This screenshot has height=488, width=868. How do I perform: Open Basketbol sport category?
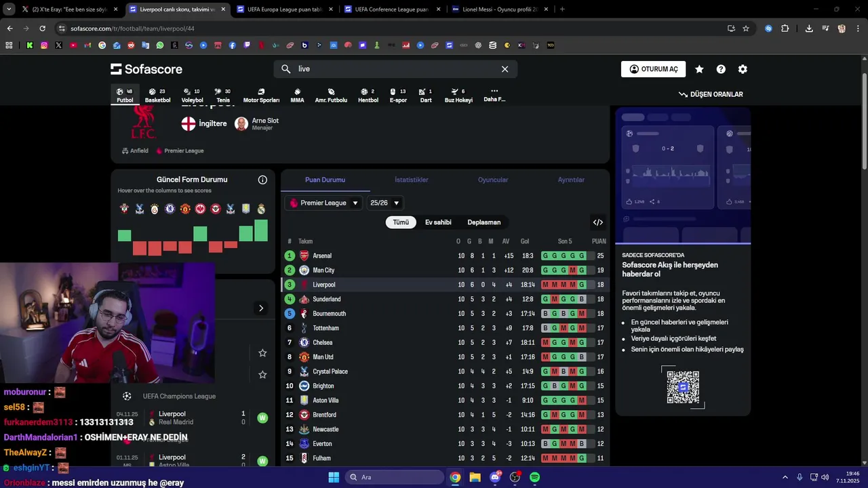(157, 95)
